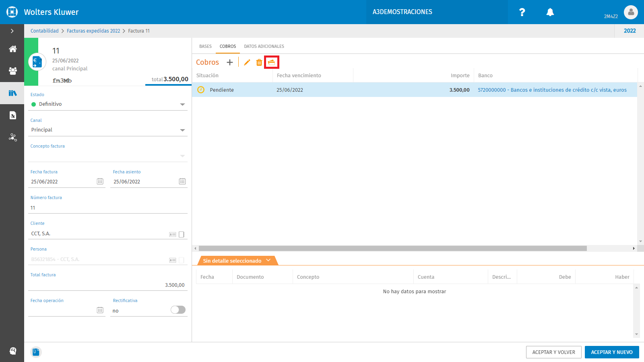This screenshot has width=644, height=362.
Task: Open the accounting books icon in sidebar
Action: [x=13, y=93]
